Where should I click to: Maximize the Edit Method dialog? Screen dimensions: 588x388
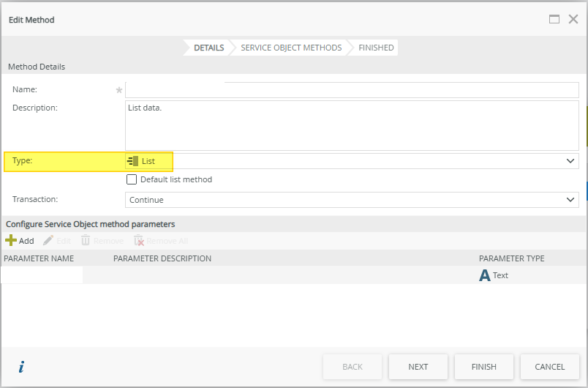tap(554, 19)
